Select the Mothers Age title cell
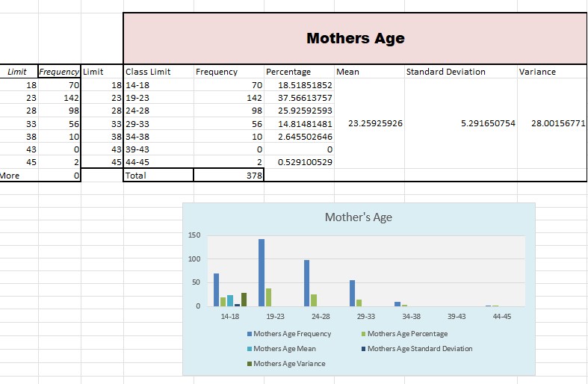Image resolution: width=588 pixels, height=384 pixels. pos(355,38)
